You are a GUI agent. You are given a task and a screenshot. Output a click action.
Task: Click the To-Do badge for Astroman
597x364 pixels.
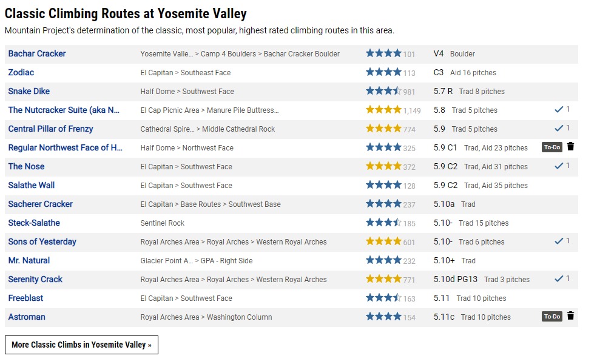pyautogui.click(x=551, y=317)
